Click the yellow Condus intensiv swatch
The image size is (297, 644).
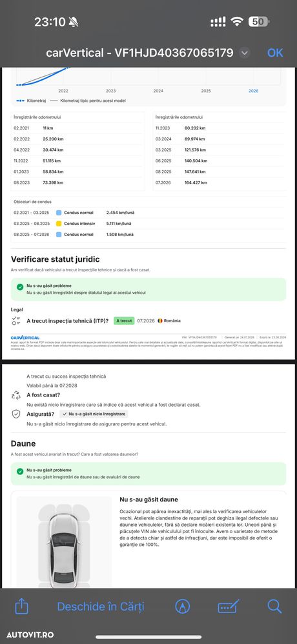coord(58,224)
